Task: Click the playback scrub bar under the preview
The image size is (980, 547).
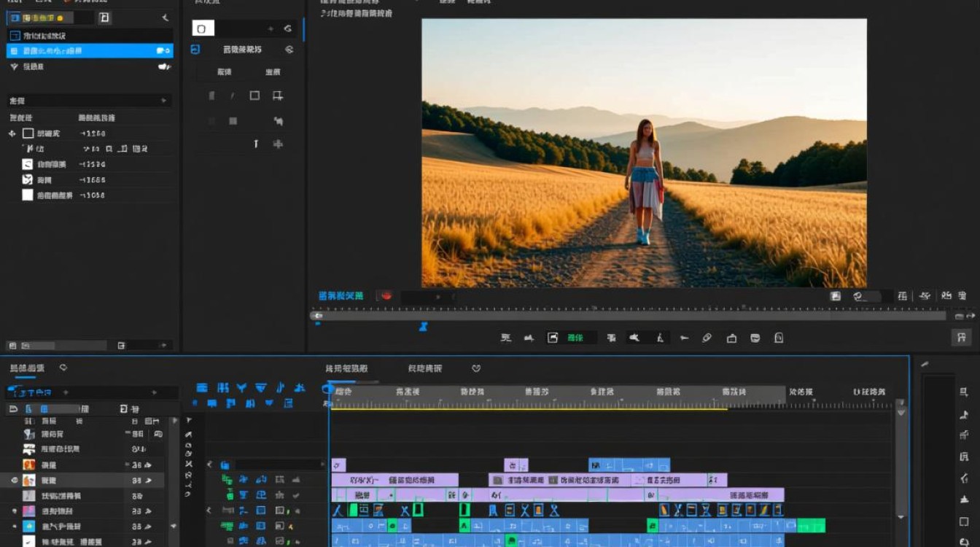Action: point(631,316)
